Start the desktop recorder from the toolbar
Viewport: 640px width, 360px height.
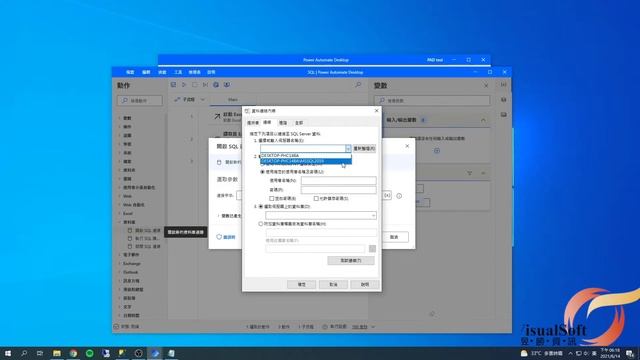click(227, 84)
